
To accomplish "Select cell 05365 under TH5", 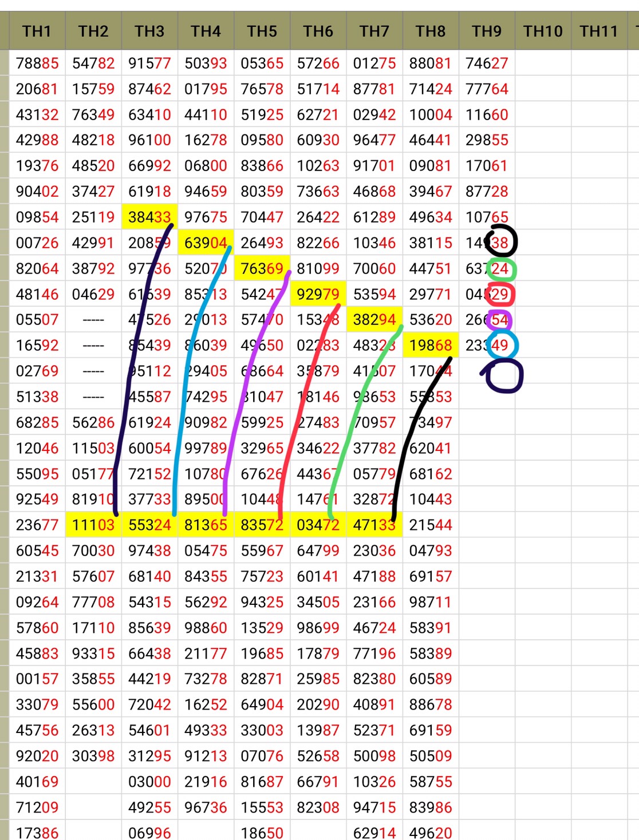I will point(262,63).
